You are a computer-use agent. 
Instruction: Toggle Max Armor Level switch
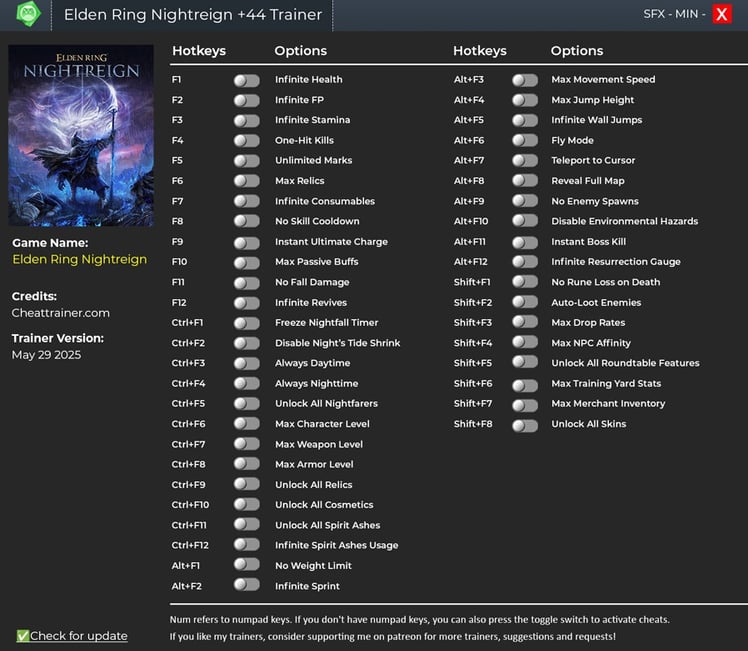click(x=247, y=464)
